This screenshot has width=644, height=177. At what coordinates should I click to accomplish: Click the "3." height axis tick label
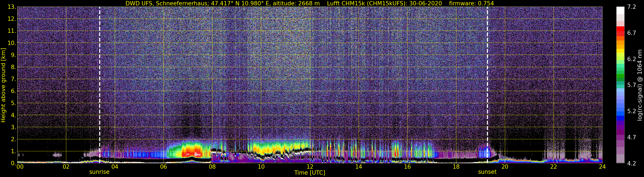13,127
